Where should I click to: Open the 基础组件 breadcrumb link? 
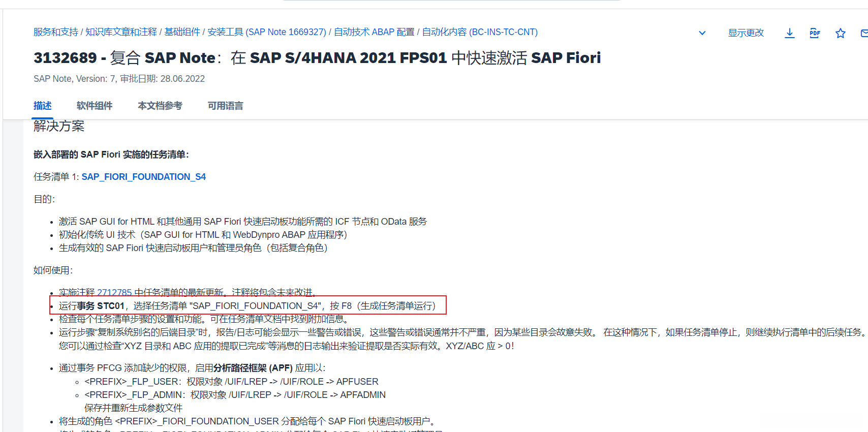[x=182, y=32]
